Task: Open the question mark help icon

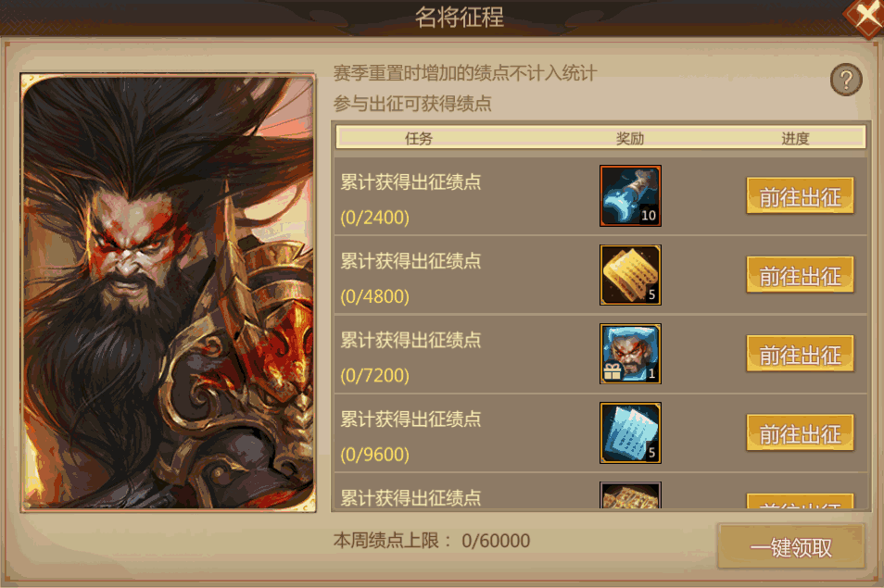Action: click(846, 80)
